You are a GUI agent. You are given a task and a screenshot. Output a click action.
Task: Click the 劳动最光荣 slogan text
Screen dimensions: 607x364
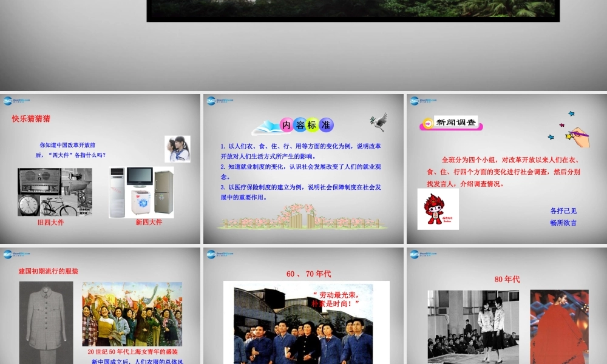coord(336,300)
